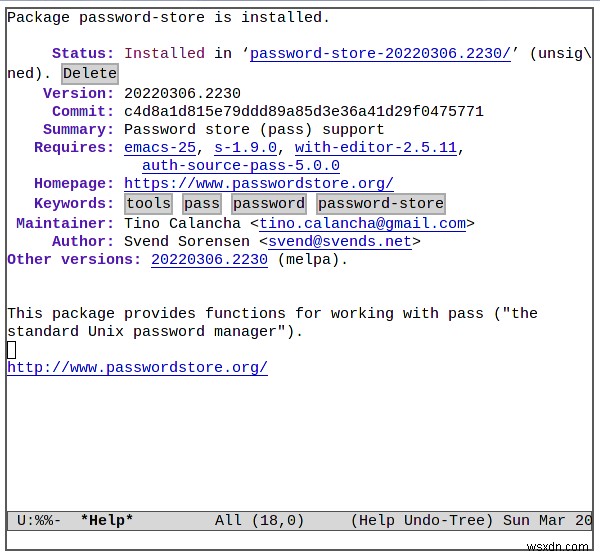This screenshot has width=600, height=557.
Task: Email maintainer at tino.calancha@gmail.com
Action: [362, 223]
